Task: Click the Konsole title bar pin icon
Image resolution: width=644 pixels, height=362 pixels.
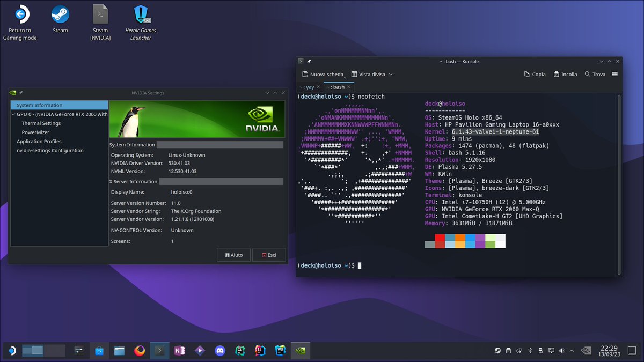Action: pyautogui.click(x=309, y=61)
